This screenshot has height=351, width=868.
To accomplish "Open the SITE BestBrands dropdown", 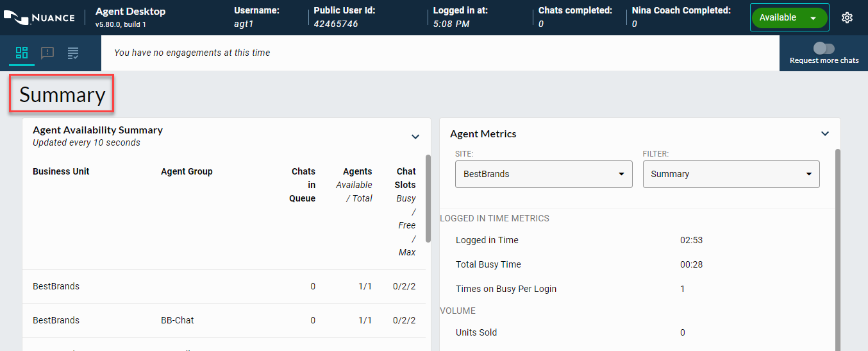I will (x=544, y=174).
